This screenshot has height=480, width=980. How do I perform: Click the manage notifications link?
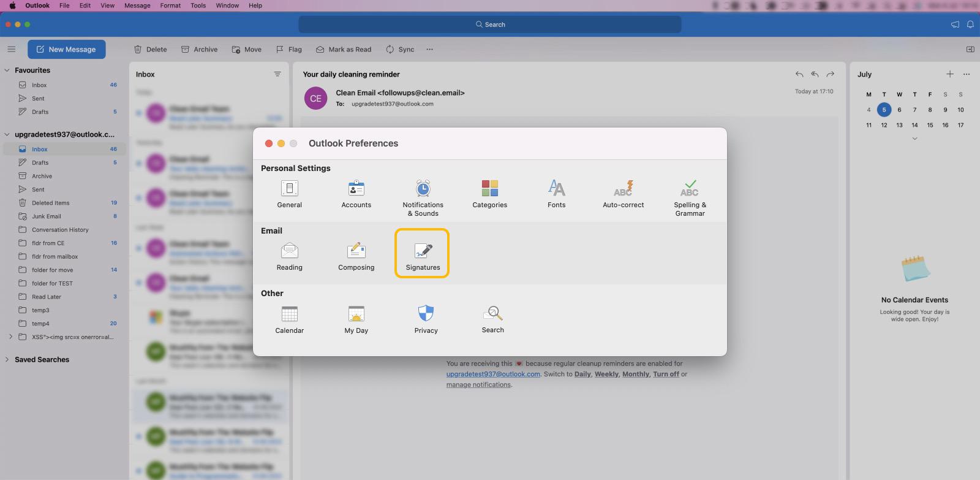click(478, 385)
